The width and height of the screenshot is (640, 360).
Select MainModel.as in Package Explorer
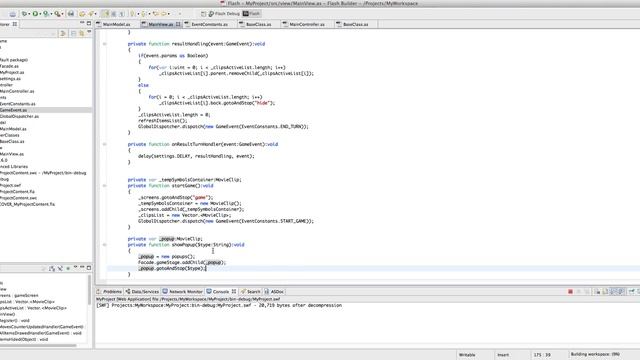point(13,129)
